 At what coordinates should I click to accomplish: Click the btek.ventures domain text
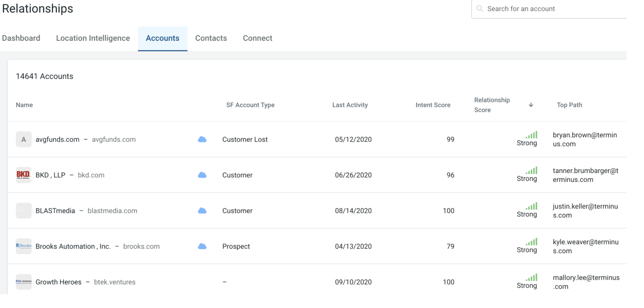click(x=115, y=282)
